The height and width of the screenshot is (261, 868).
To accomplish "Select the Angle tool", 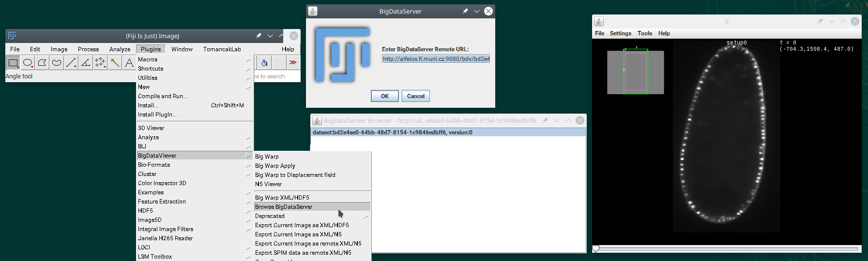I will (x=86, y=62).
